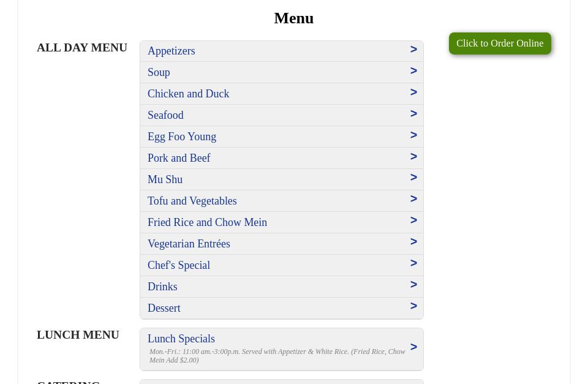The width and height of the screenshot is (588, 384).
Task: Open the Chef's Special link
Action: coord(178,265)
